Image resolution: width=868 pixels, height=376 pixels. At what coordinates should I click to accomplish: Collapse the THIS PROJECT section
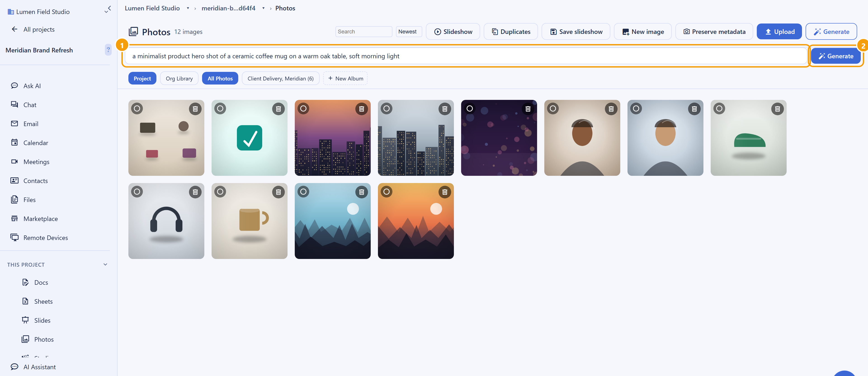pos(106,264)
